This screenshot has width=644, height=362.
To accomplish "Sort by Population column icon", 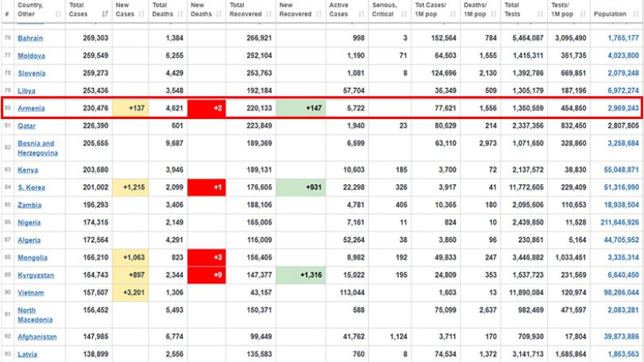I will (x=635, y=14).
